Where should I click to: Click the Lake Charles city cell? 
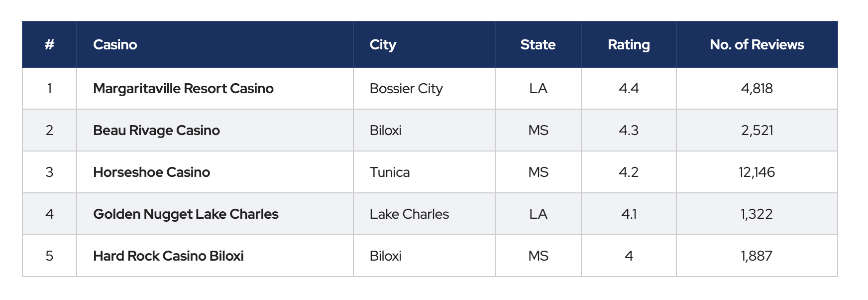click(x=409, y=214)
